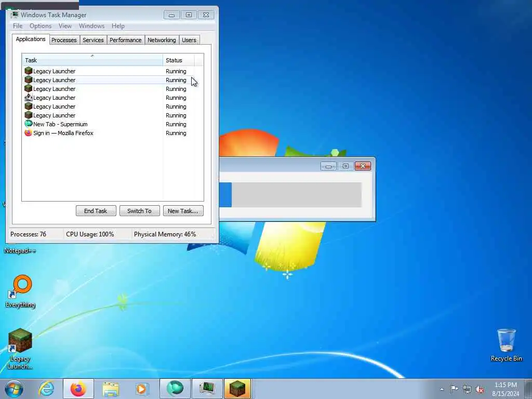Screen dimensions: 532x399
Task: Sort by the Status column header
Action: (179, 60)
